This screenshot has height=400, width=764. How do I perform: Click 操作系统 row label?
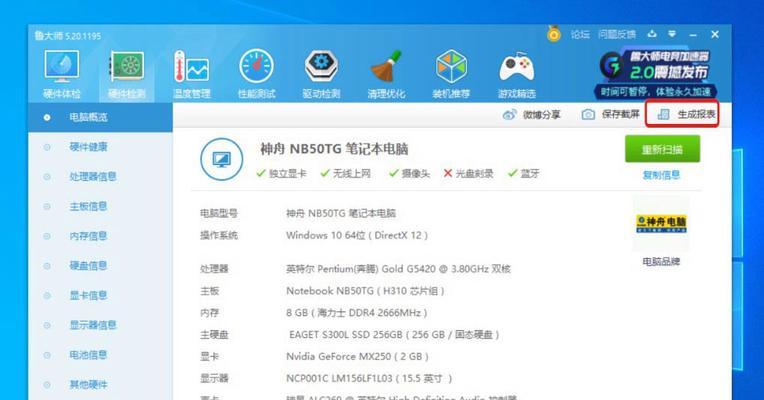[x=219, y=235]
